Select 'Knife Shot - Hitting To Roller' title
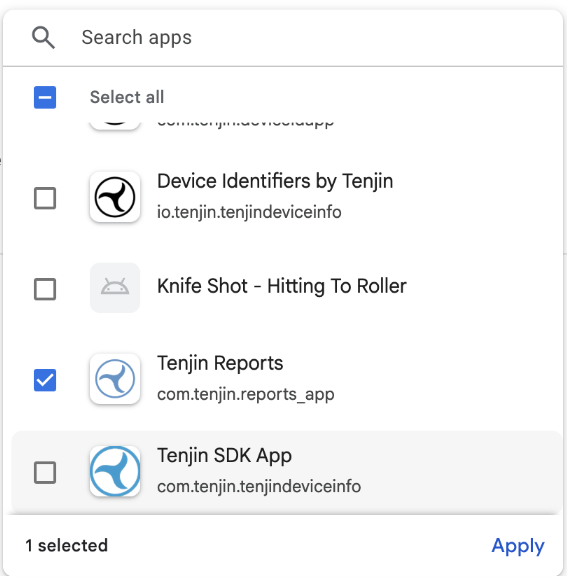The width and height of the screenshot is (567, 577). (282, 286)
